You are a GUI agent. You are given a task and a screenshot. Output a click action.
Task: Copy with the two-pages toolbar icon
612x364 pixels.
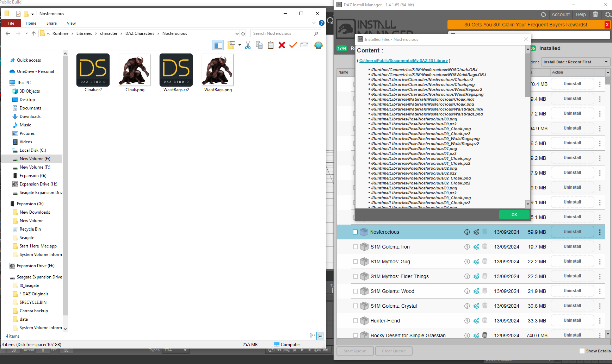[x=259, y=45]
